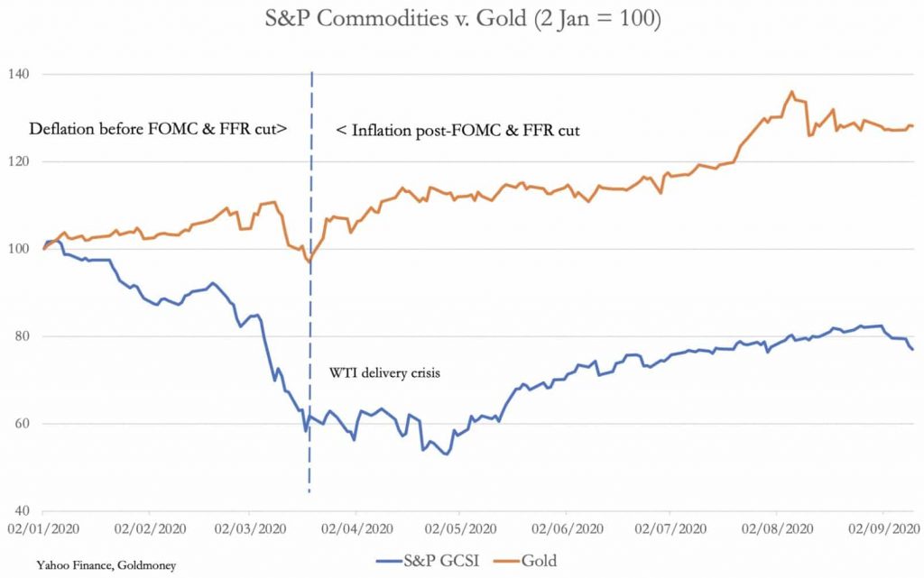Click the 140 y-axis label
This screenshot has width=924, height=578.
[x=19, y=74]
